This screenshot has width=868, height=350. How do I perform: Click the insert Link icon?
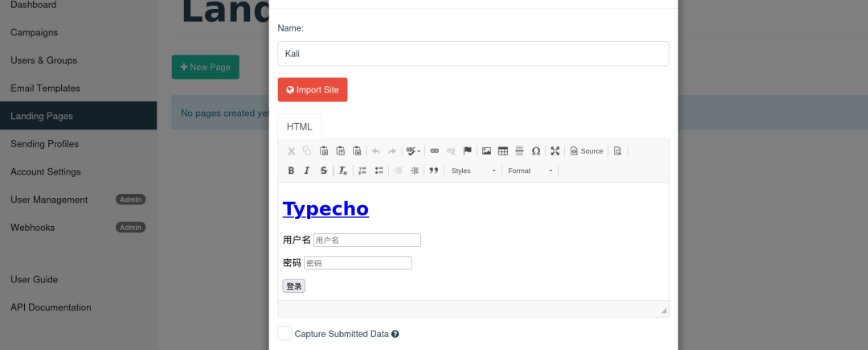click(x=435, y=151)
